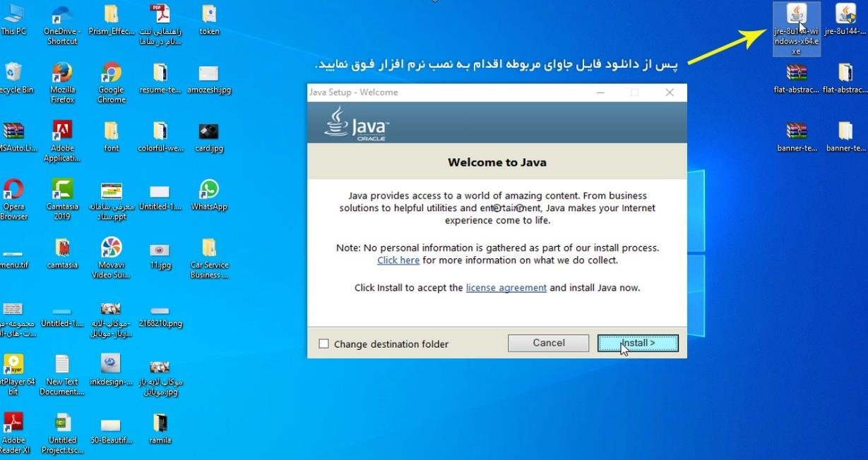Viewport: 868px width, 460px height.
Task: Select the This PC desktop icon
Action: (13, 20)
